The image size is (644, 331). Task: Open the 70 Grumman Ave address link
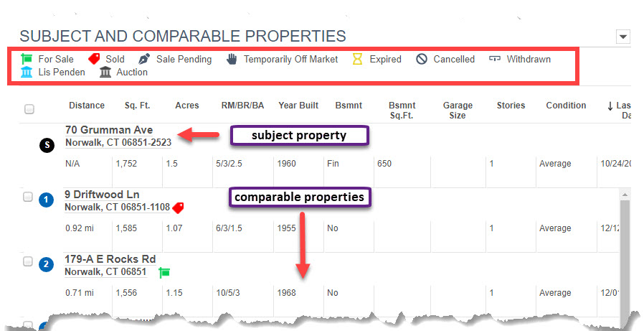tap(109, 130)
